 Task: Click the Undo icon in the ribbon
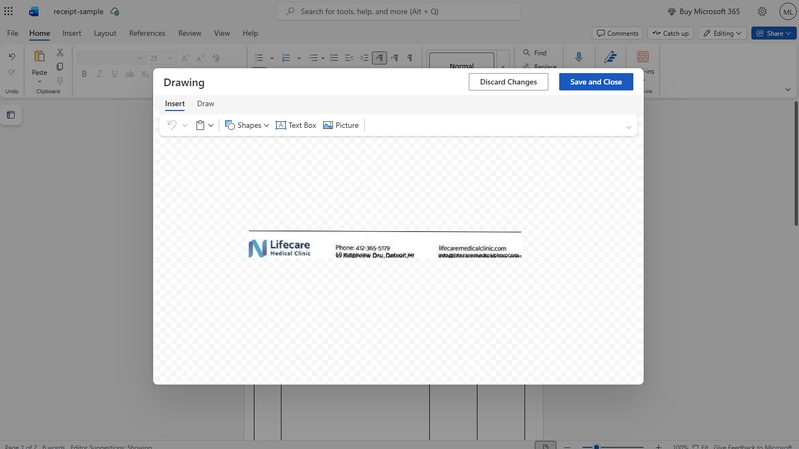[x=12, y=57]
